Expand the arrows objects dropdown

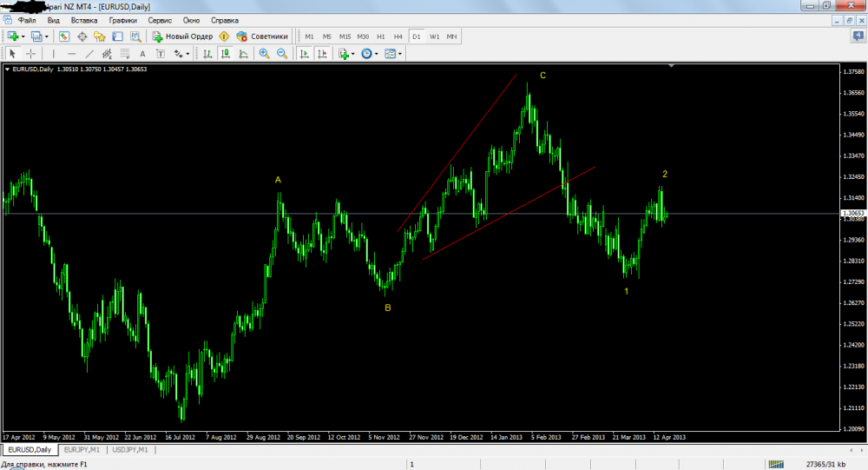click(x=187, y=54)
